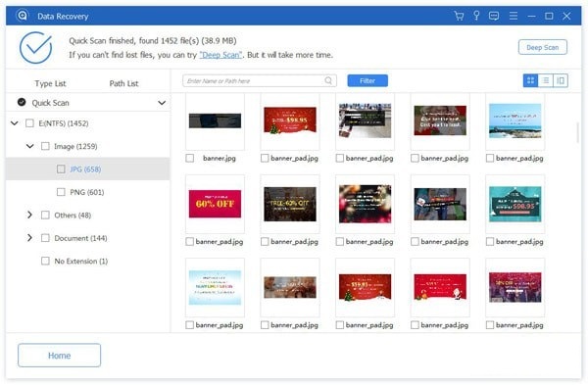588x385 pixels.
Task: Check the JPG (658) checkbox
Action: tap(61, 169)
